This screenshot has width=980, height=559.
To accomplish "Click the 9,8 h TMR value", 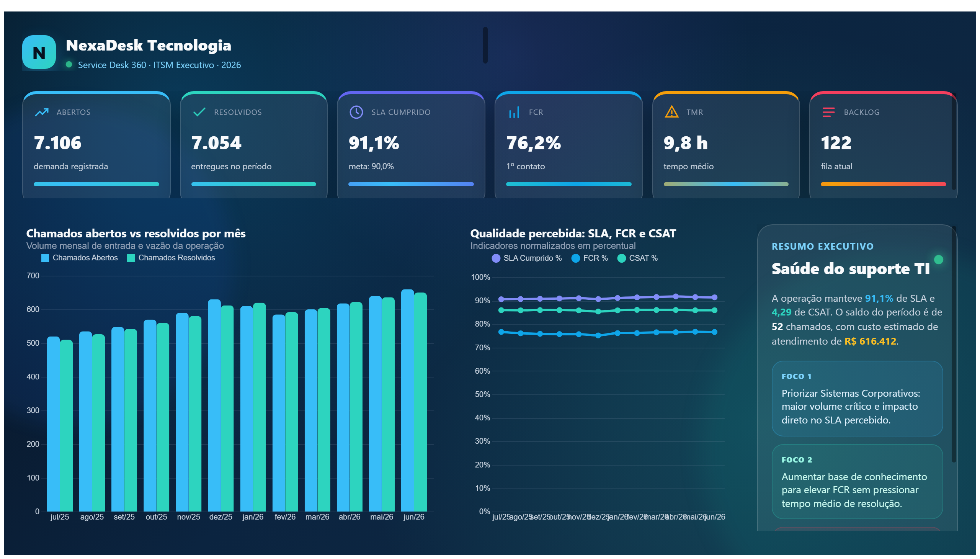I will click(x=686, y=143).
